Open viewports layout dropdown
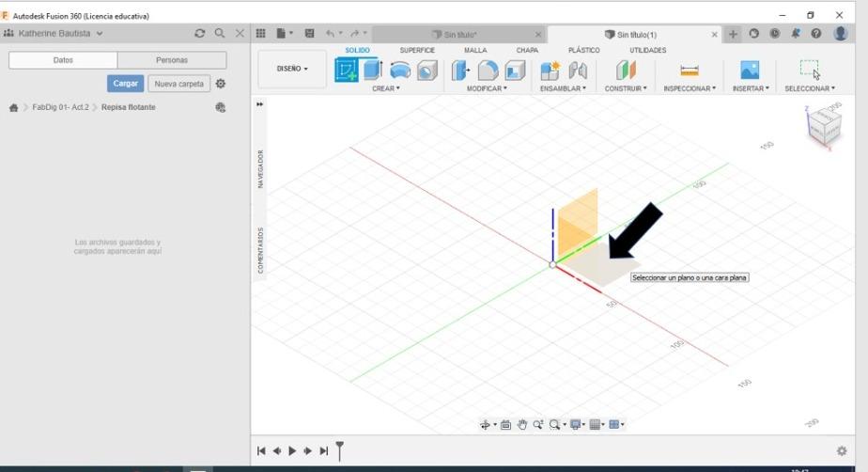 pyautogui.click(x=616, y=425)
